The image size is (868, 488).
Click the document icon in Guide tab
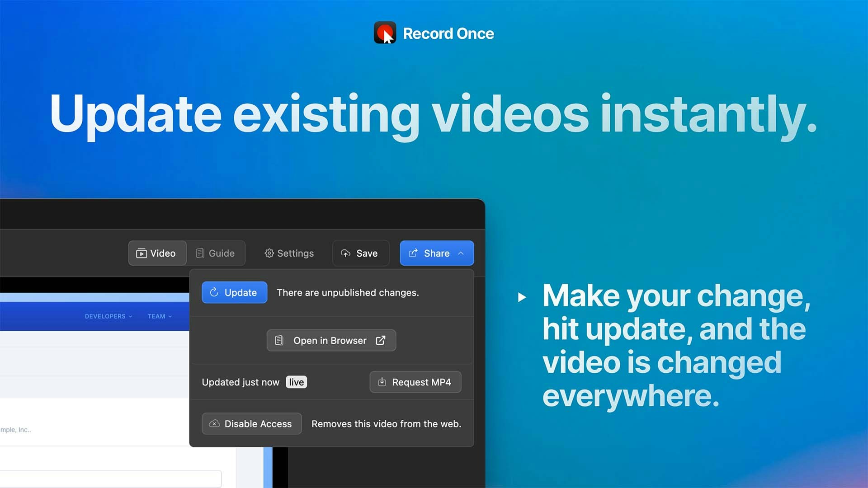(200, 253)
